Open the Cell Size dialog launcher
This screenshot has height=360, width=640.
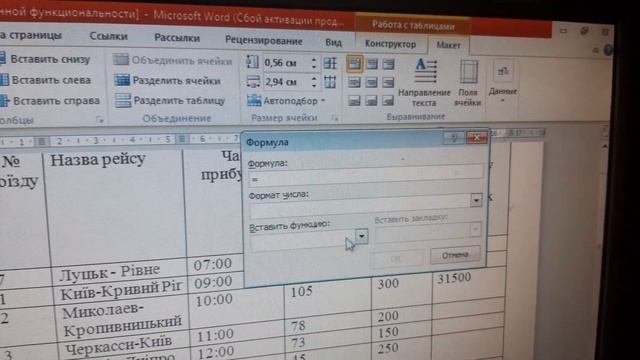(x=335, y=118)
